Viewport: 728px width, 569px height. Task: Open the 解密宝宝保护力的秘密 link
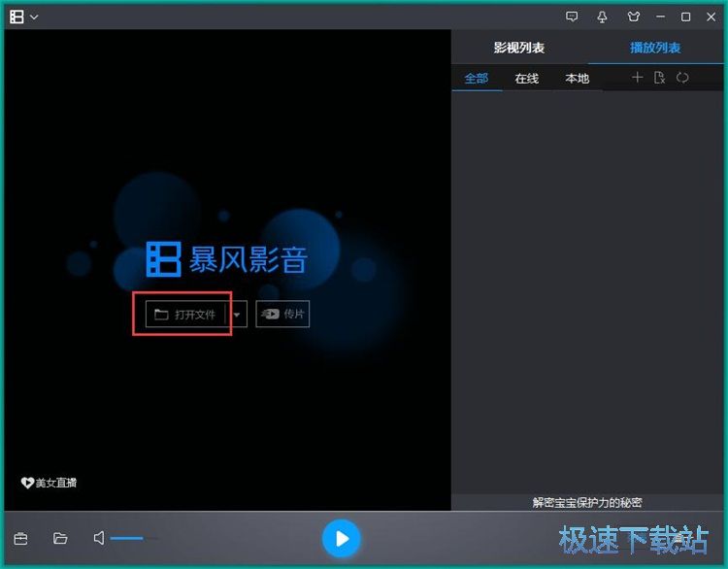(x=587, y=502)
